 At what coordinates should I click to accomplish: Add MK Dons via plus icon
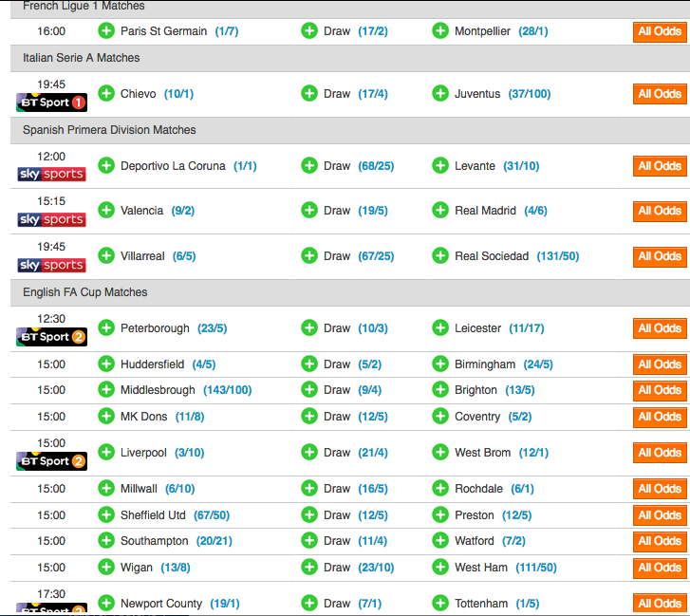(106, 416)
